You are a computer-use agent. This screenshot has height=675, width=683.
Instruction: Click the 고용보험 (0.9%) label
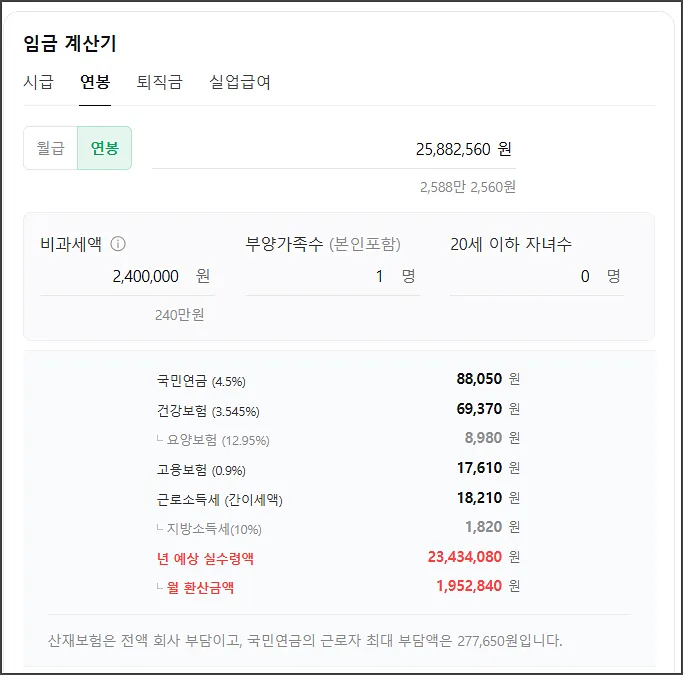click(201, 470)
